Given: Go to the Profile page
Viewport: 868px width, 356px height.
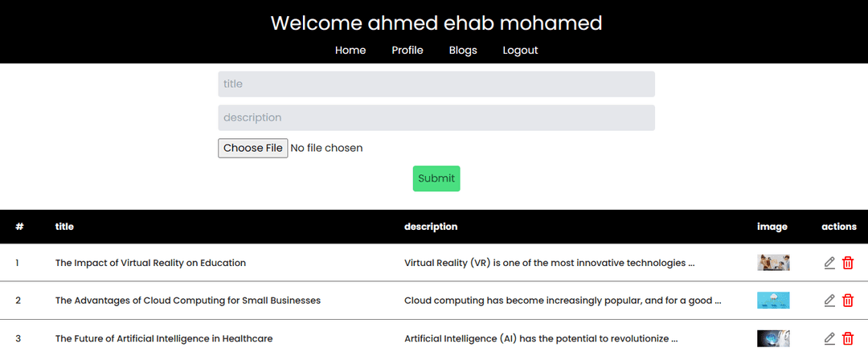Looking at the screenshot, I should [x=407, y=50].
